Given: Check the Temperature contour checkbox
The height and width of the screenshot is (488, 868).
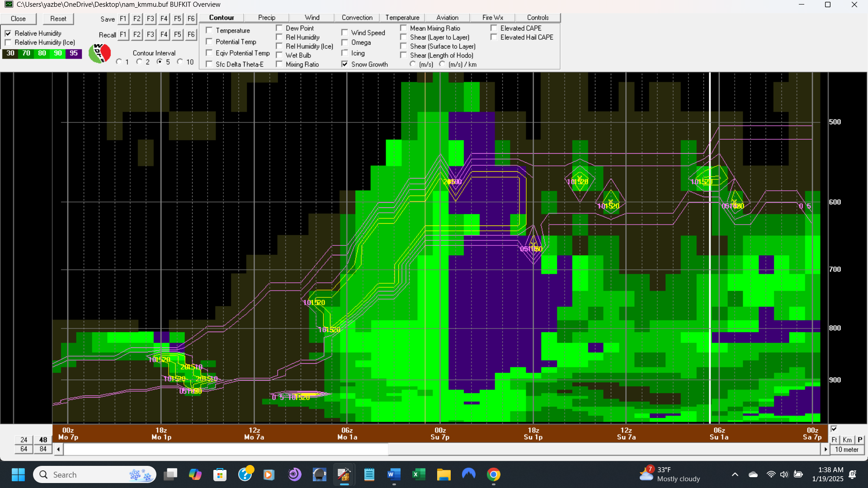Looking at the screenshot, I should 209,30.
